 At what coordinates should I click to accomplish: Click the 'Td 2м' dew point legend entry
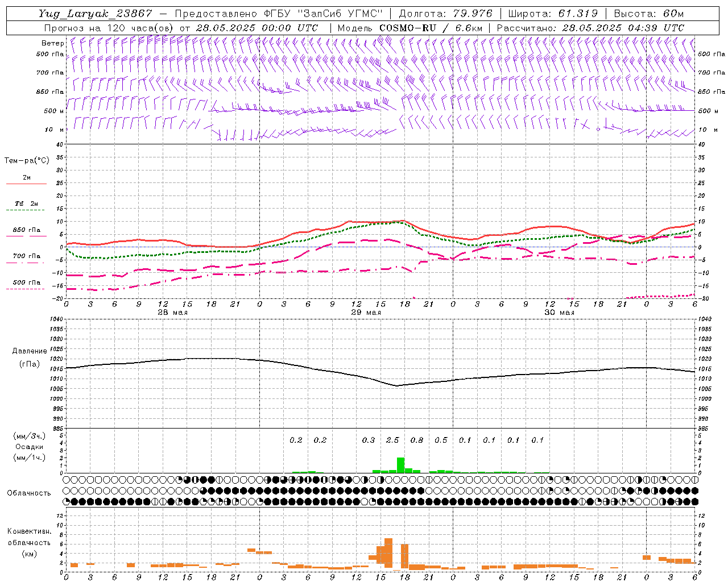26,203
